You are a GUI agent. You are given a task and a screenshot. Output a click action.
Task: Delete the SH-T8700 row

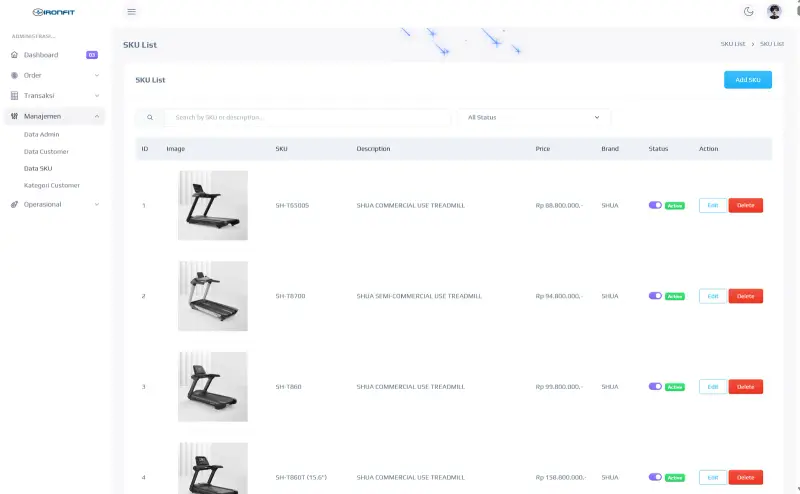click(745, 296)
